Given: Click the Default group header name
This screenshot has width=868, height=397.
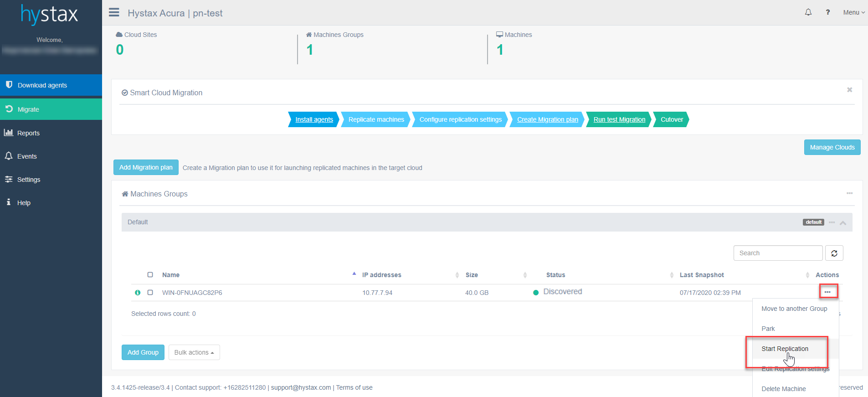Looking at the screenshot, I should (x=138, y=222).
